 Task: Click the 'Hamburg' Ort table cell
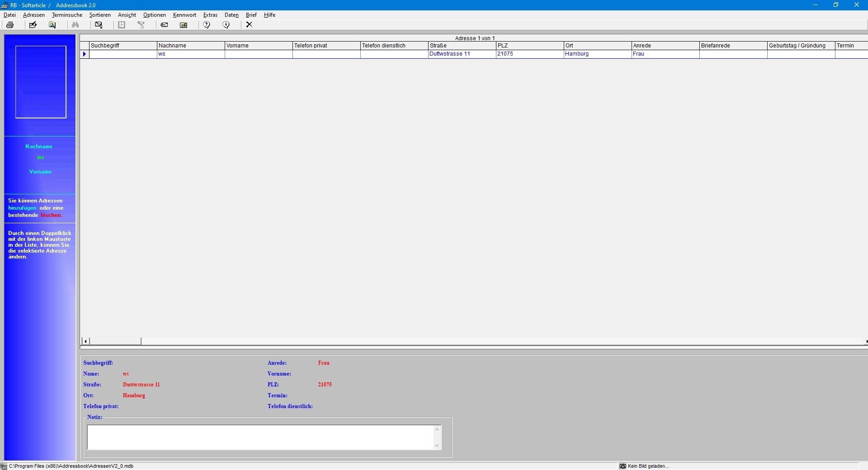pos(598,54)
